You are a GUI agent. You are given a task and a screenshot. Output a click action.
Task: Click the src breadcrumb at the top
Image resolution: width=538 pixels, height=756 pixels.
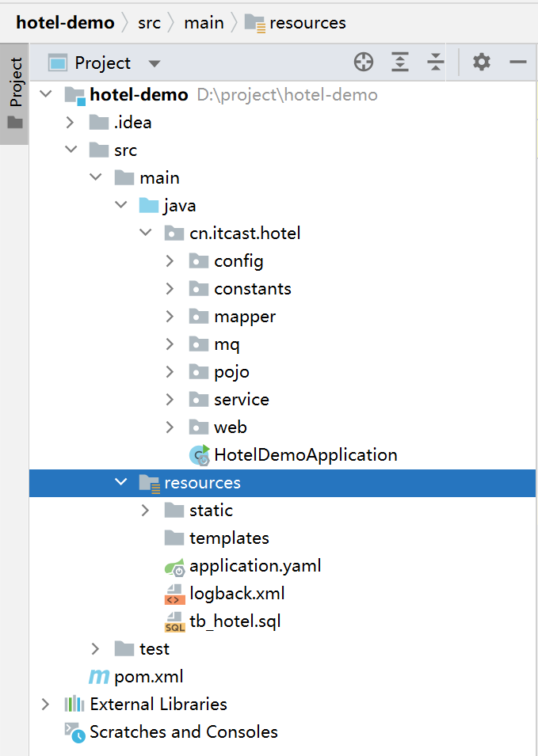pos(149,22)
